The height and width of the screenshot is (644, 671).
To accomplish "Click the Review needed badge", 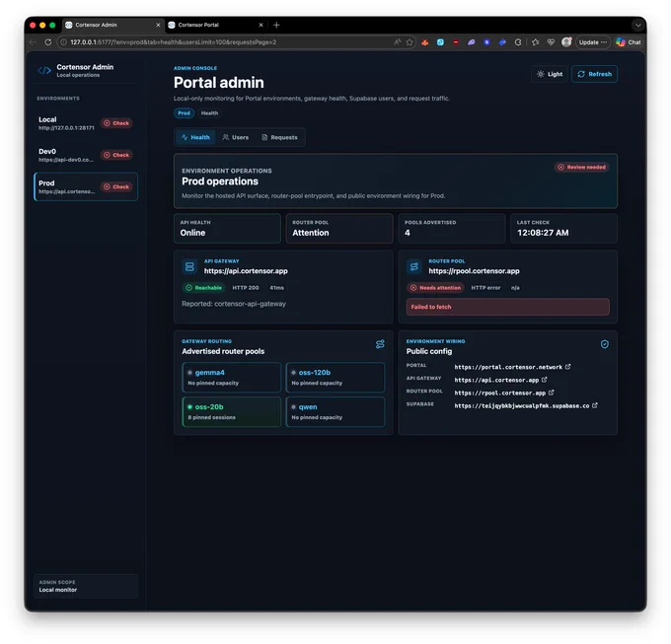I will tap(582, 168).
